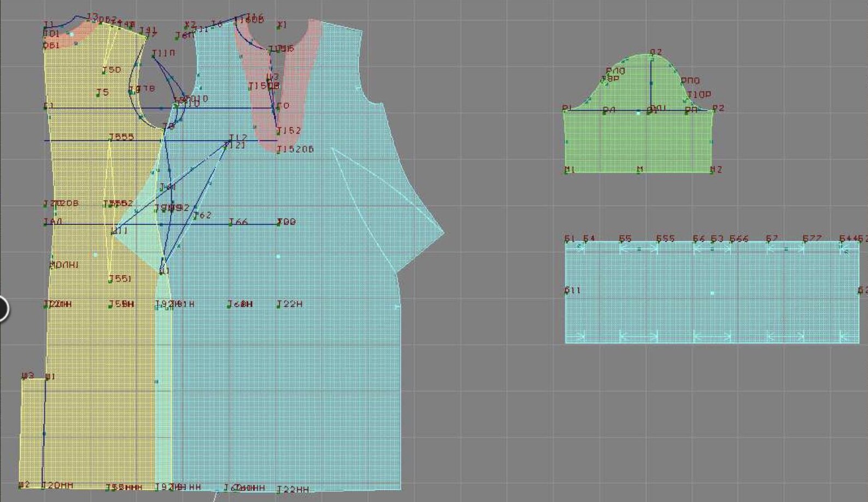Select point M1 at the sleeve hem
This screenshot has height=502, width=868.
pyautogui.click(x=569, y=170)
